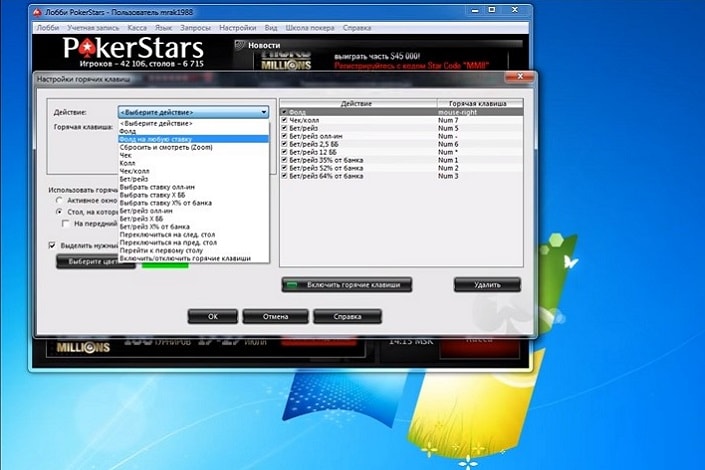Viewport: 705px width, 470px height.
Task: Close the hotkey settings dialog
Action: [520, 76]
